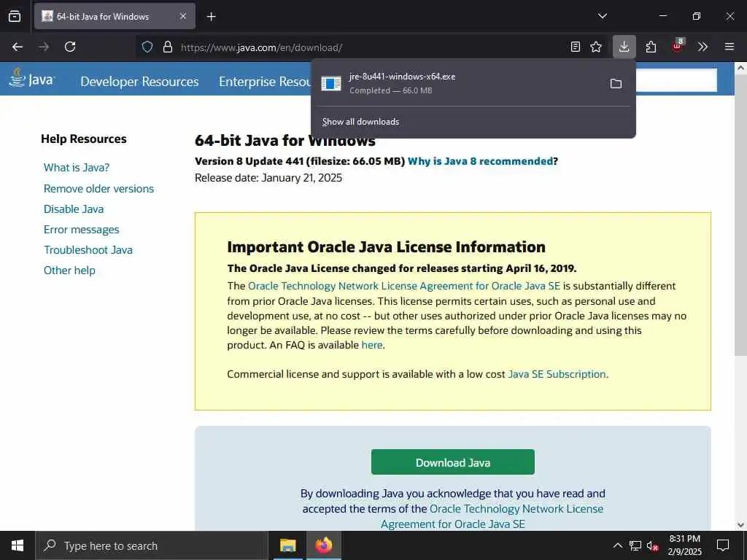Show downloaded file in folder
The height and width of the screenshot is (560, 747).
616,84
